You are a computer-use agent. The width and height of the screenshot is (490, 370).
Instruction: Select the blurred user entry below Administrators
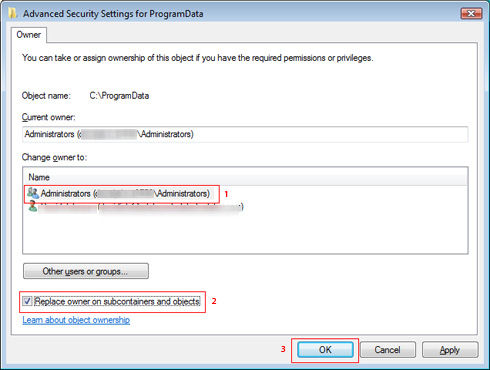click(x=136, y=207)
